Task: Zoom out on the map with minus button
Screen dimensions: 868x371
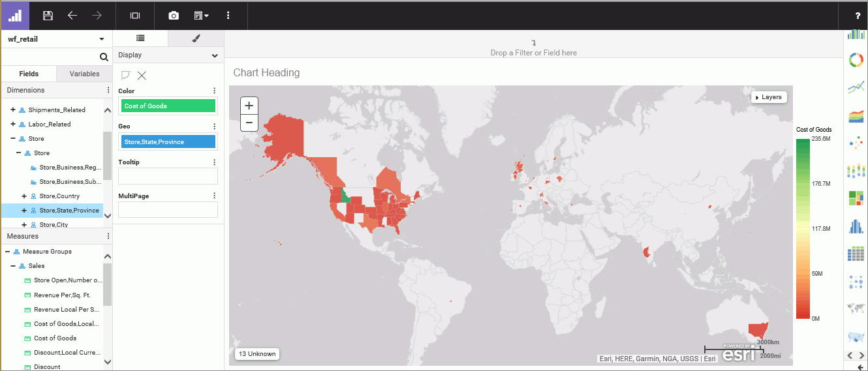Action: point(249,123)
